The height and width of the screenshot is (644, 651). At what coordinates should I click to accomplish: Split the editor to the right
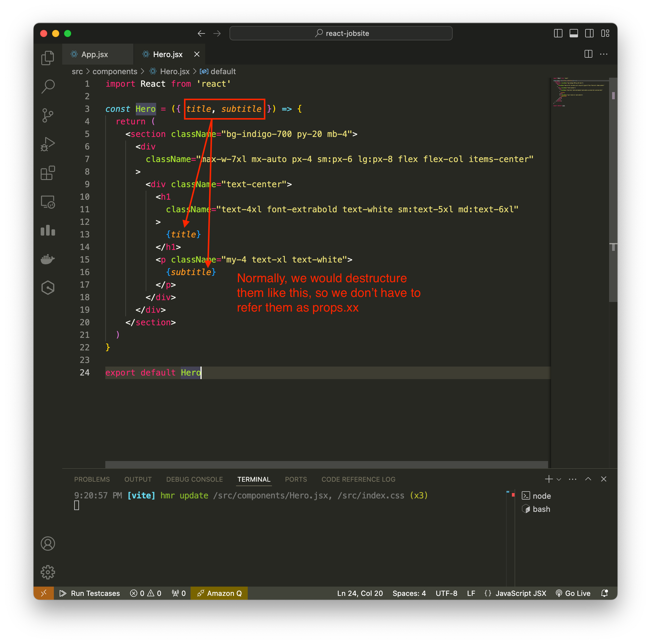(588, 54)
